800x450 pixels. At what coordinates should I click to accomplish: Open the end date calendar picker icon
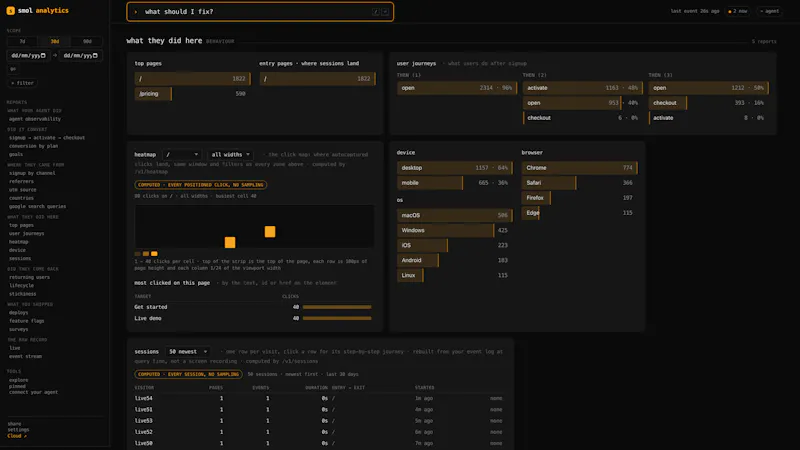(x=95, y=56)
